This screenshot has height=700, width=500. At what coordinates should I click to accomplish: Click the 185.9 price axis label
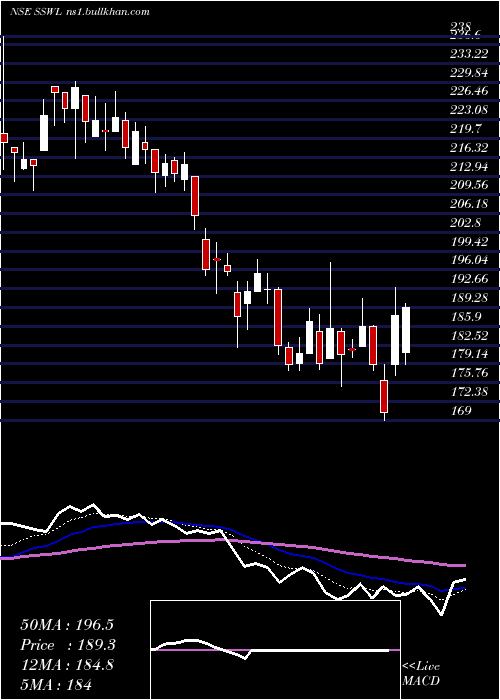pyautogui.click(x=466, y=317)
